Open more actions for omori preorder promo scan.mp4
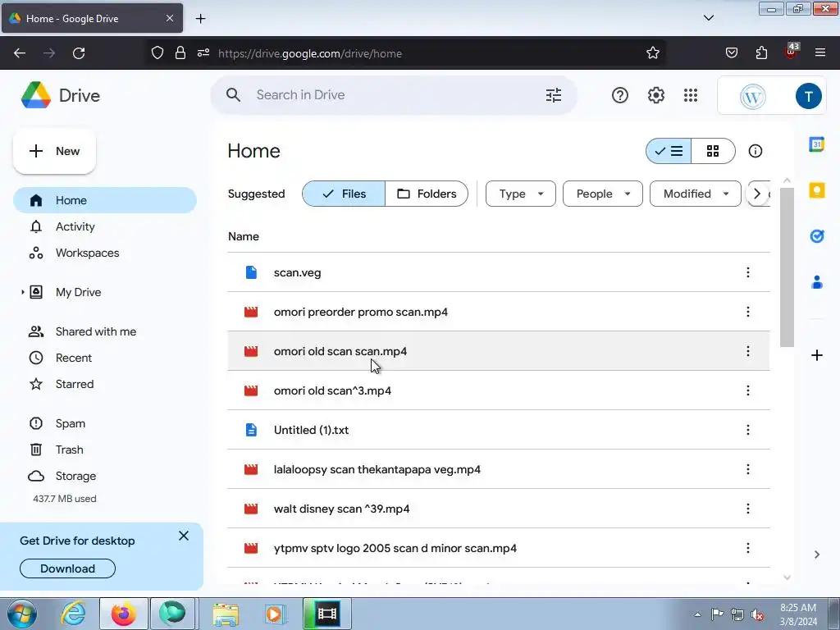 coord(748,312)
